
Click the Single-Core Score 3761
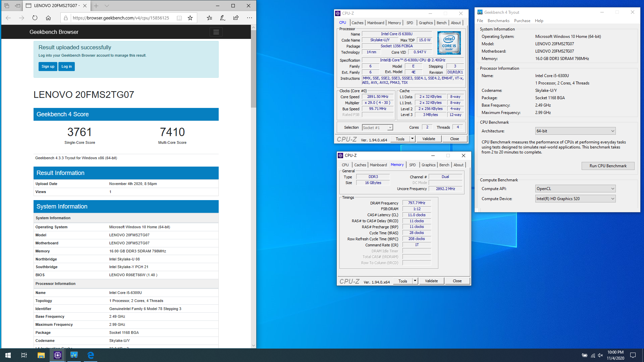(x=79, y=132)
